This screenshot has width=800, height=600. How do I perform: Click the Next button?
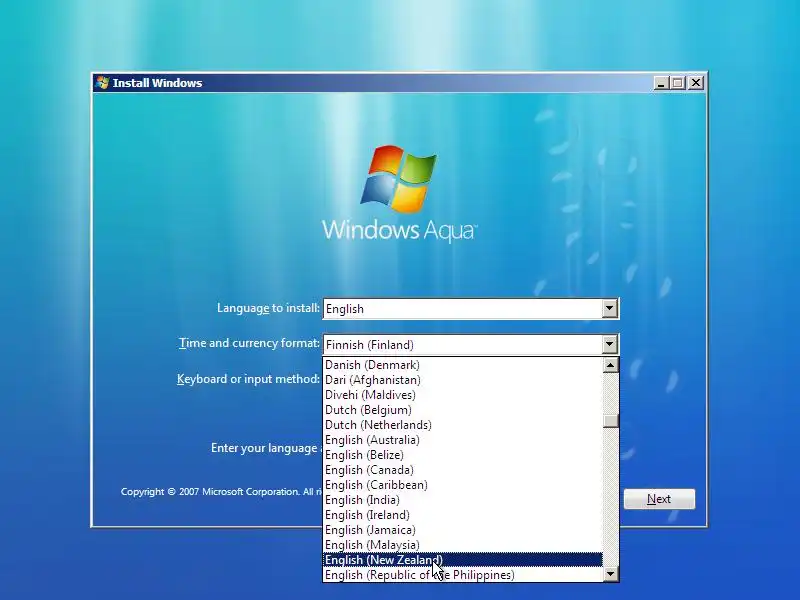pos(659,499)
